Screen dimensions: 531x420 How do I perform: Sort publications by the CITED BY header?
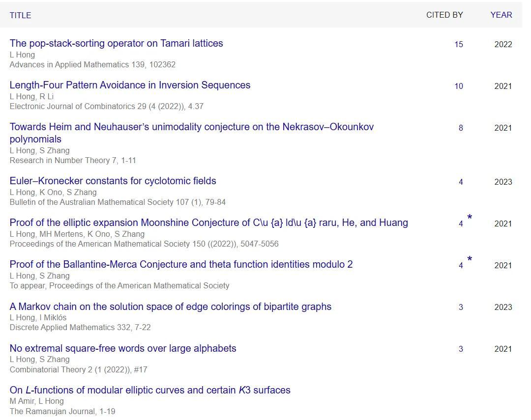tap(444, 15)
